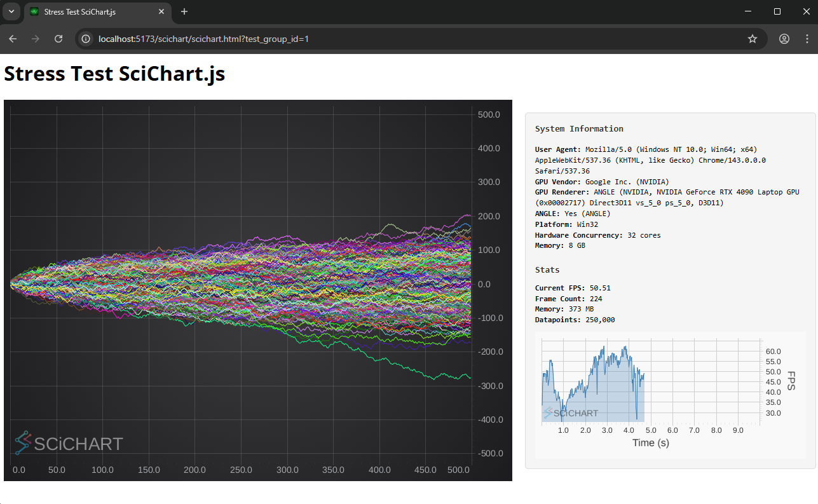Close the Stress Test SciChart.js tab
Screen dimensions: 818x504
[x=161, y=11]
